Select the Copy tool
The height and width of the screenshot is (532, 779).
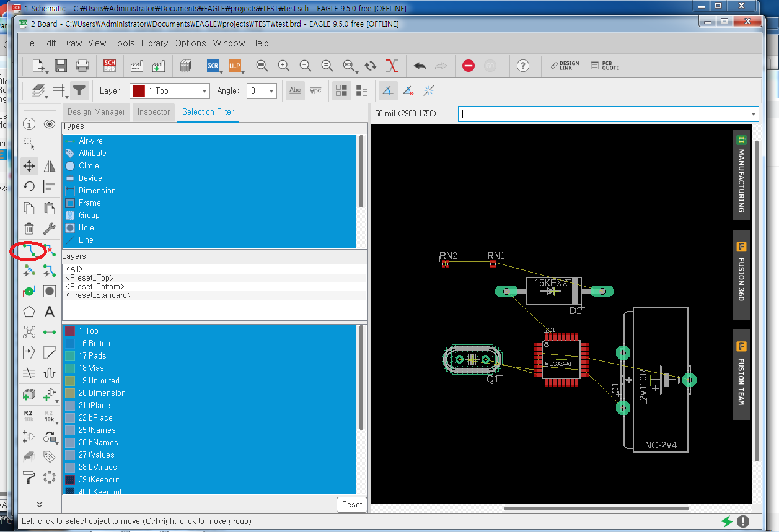pyautogui.click(x=29, y=207)
